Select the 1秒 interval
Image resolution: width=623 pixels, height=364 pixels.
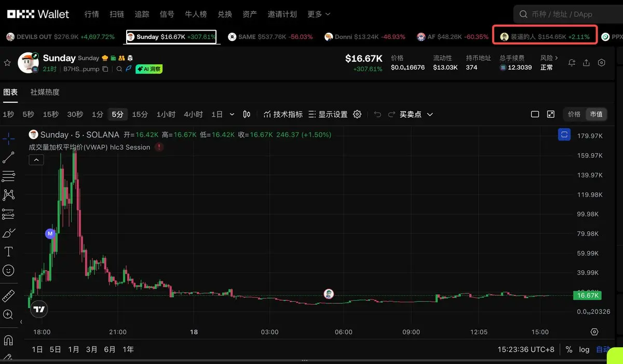coord(8,114)
